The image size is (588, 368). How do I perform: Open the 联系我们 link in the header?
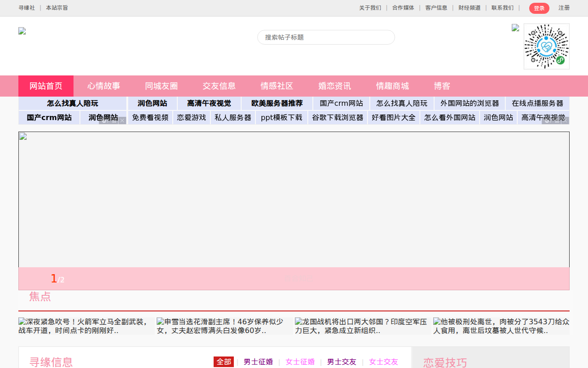(503, 8)
